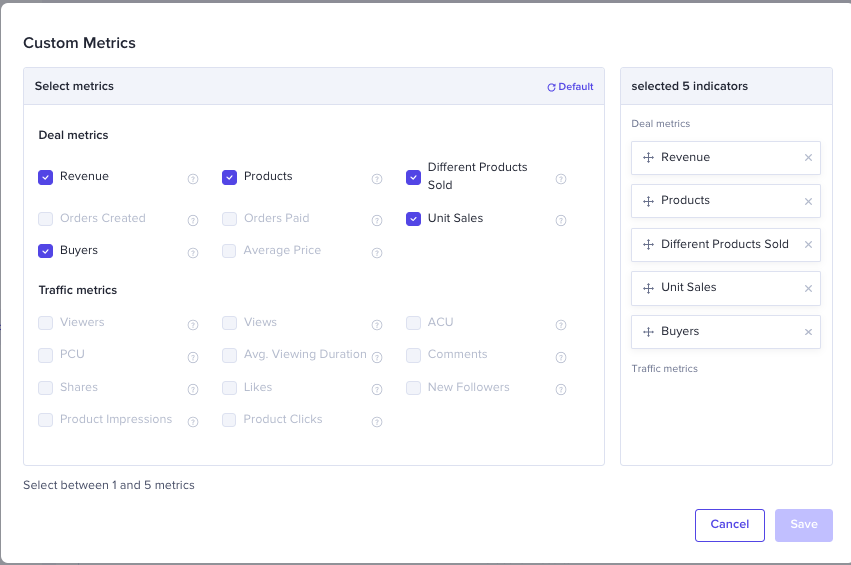This screenshot has width=851, height=565.
Task: Remove Products from selected indicators
Action: click(x=808, y=201)
